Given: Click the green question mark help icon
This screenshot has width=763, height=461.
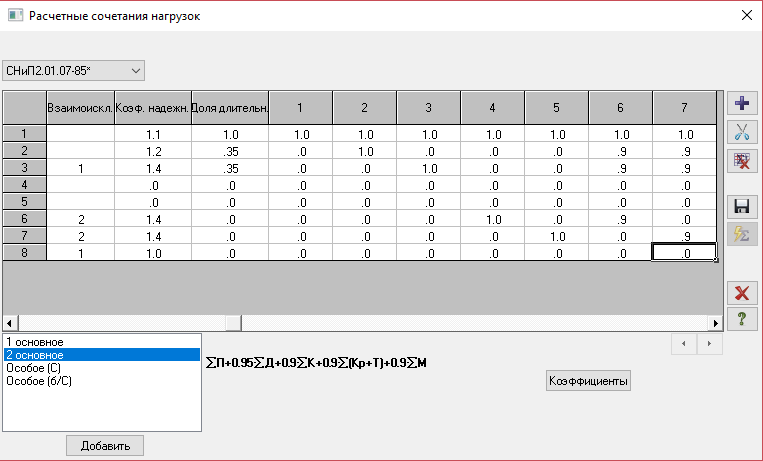Looking at the screenshot, I should [742, 319].
